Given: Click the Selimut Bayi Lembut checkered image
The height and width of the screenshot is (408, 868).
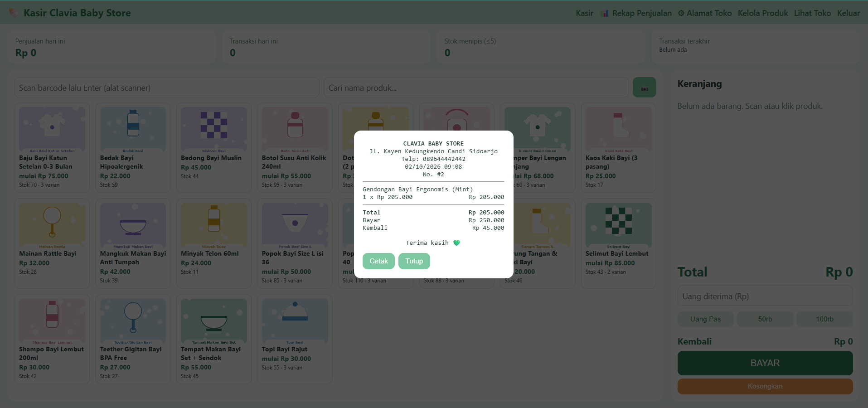Looking at the screenshot, I should tap(619, 225).
